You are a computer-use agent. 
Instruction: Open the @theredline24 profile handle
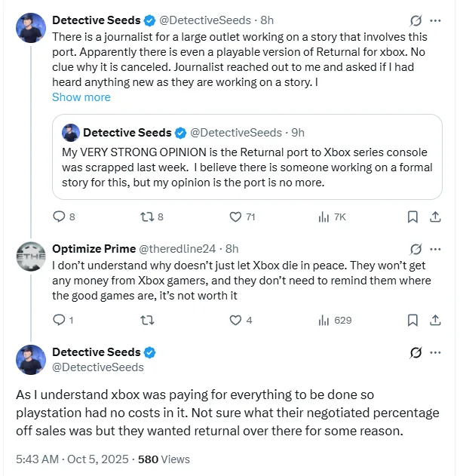point(178,249)
